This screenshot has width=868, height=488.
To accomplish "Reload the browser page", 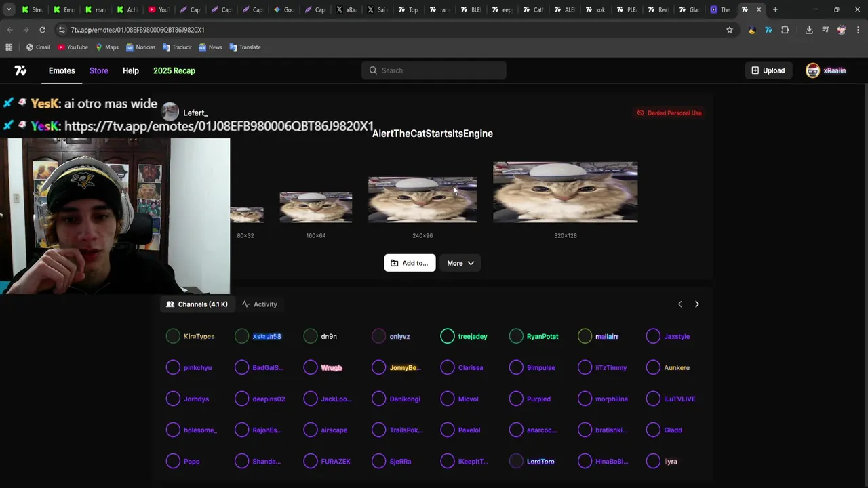I will click(42, 30).
